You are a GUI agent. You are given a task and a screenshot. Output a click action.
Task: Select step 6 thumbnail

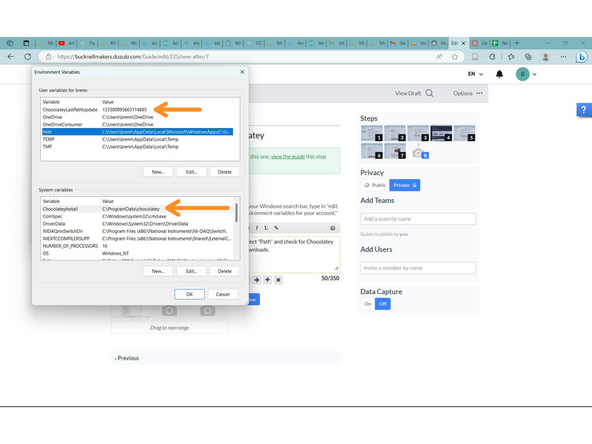372,151
